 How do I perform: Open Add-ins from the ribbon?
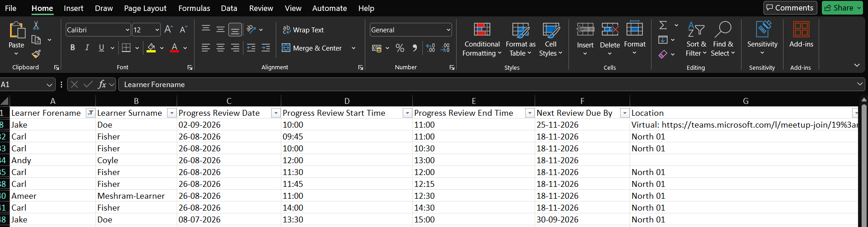(801, 35)
